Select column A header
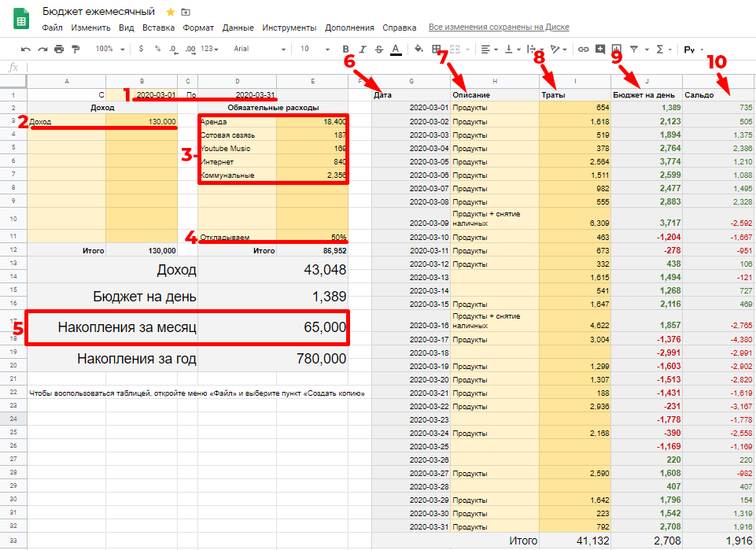The width and height of the screenshot is (756, 550). (x=67, y=82)
